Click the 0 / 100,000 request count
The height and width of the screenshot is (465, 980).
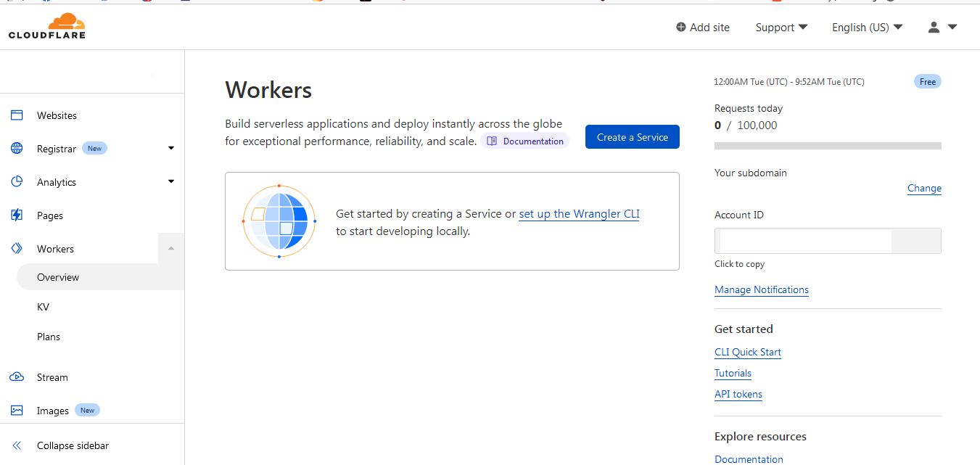[x=746, y=125]
